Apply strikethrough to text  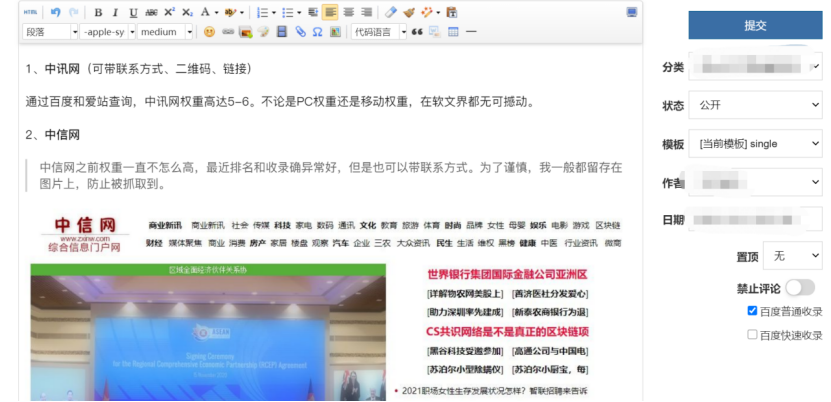tap(152, 12)
